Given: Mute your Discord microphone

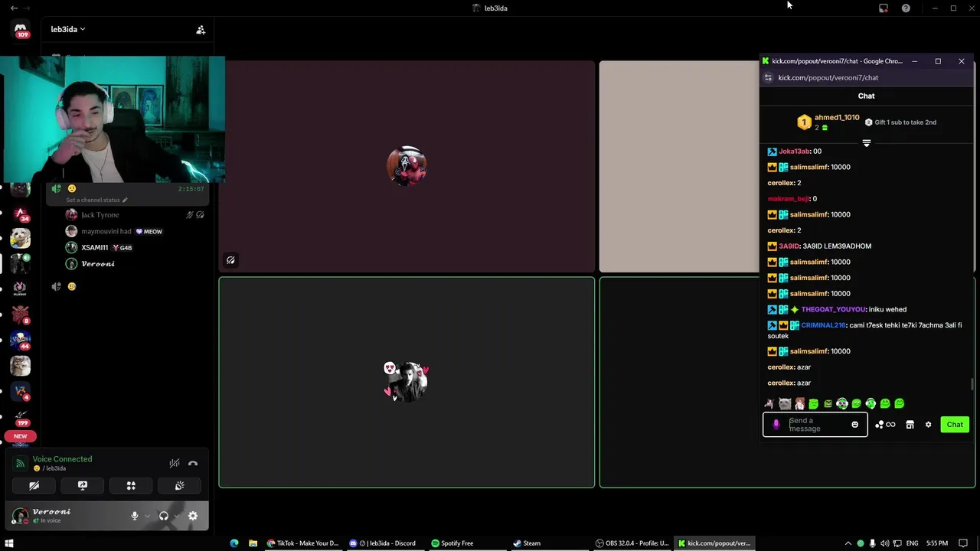Looking at the screenshot, I should click(135, 516).
